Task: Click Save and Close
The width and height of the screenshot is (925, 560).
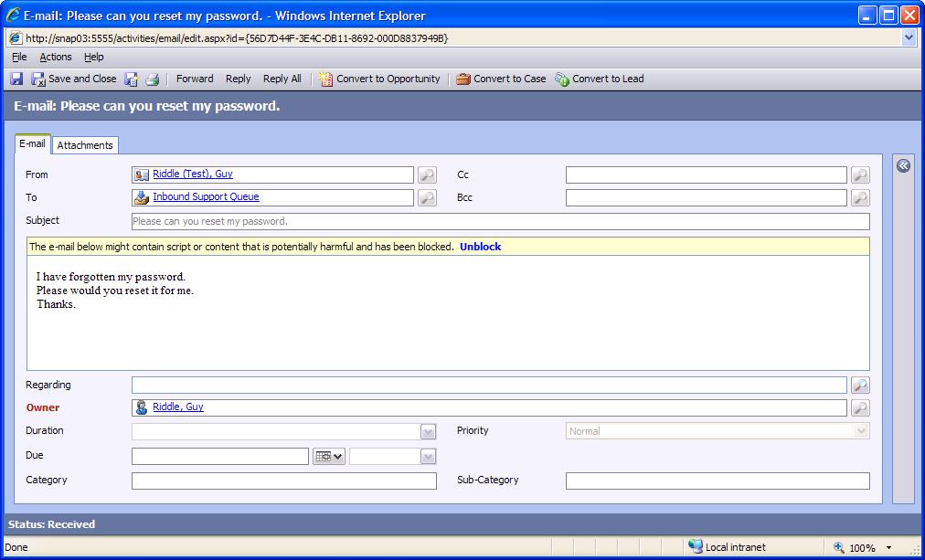Action: click(x=76, y=79)
